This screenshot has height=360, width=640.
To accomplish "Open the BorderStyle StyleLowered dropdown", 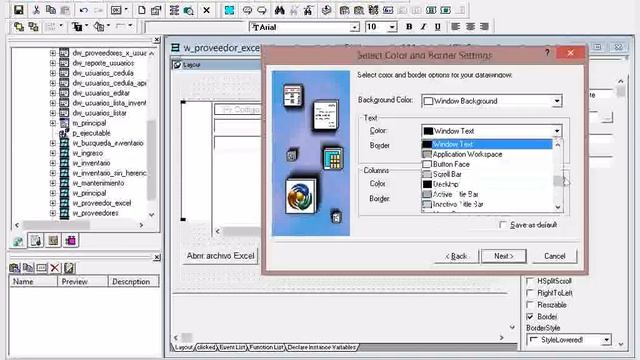I will point(606,340).
